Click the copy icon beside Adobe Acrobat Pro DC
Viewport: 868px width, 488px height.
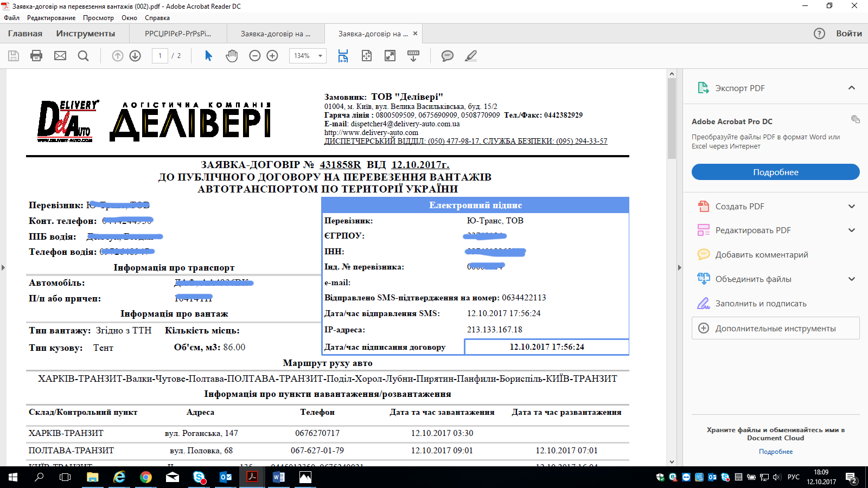pos(856,119)
